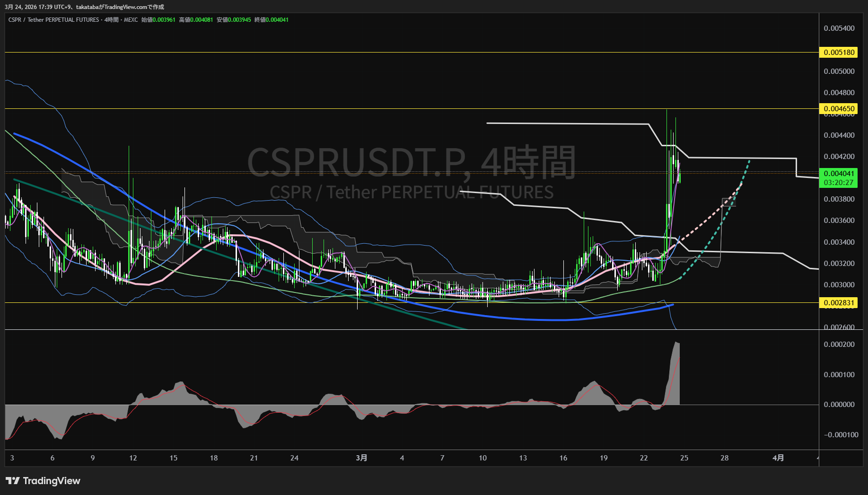Viewport: 868px width, 495px height.
Task: Click the TradingView logo at bottom left
Action: coord(43,481)
